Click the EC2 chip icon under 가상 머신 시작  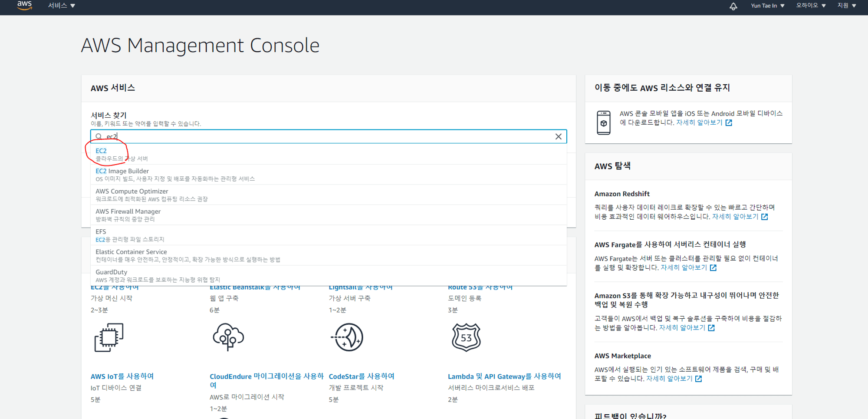pyautogui.click(x=108, y=337)
